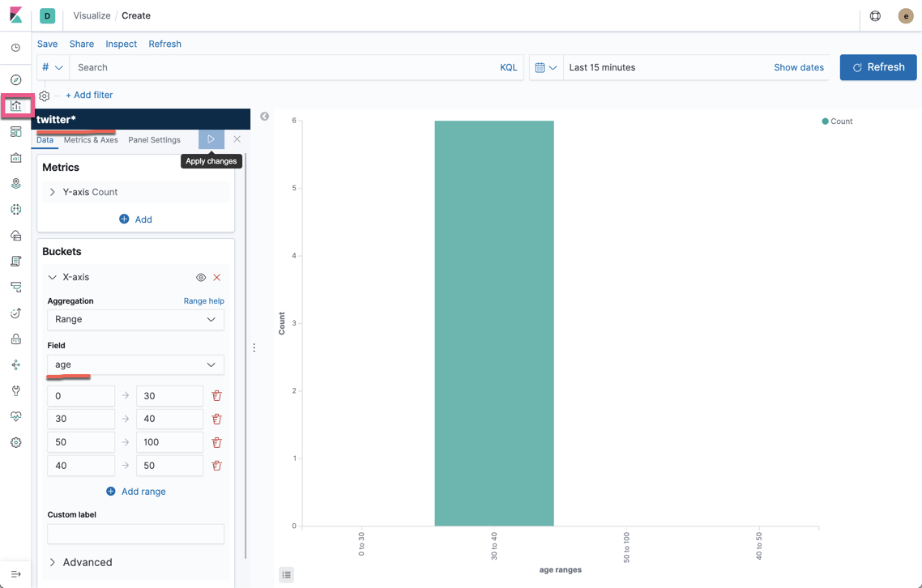This screenshot has width=922, height=588.
Task: Click the D space avatar
Action: (48, 16)
